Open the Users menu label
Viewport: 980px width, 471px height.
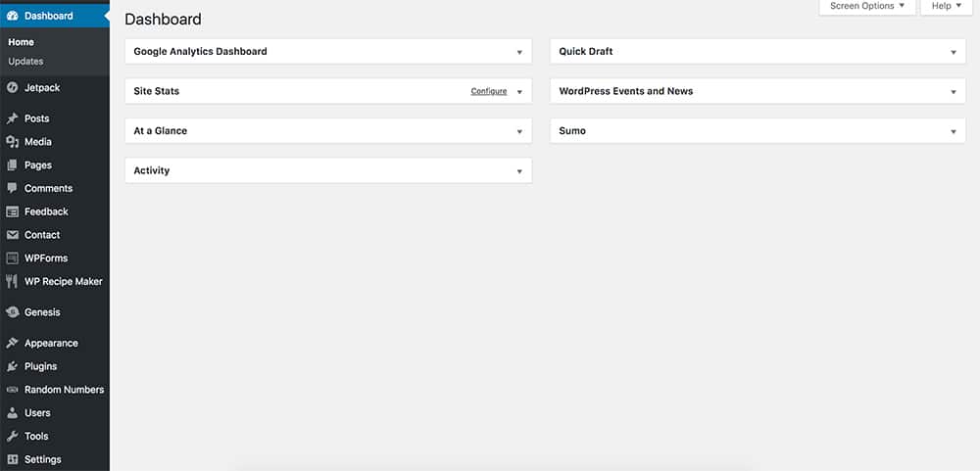pos(37,413)
